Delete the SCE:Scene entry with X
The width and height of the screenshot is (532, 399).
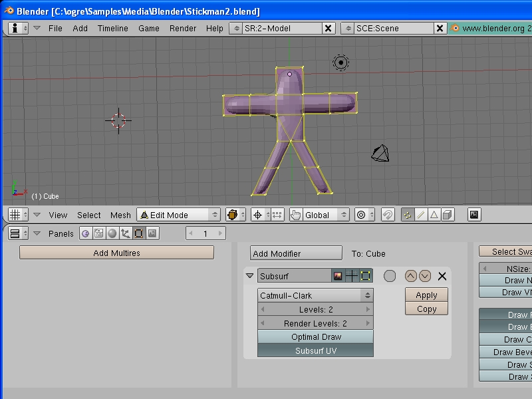440,28
